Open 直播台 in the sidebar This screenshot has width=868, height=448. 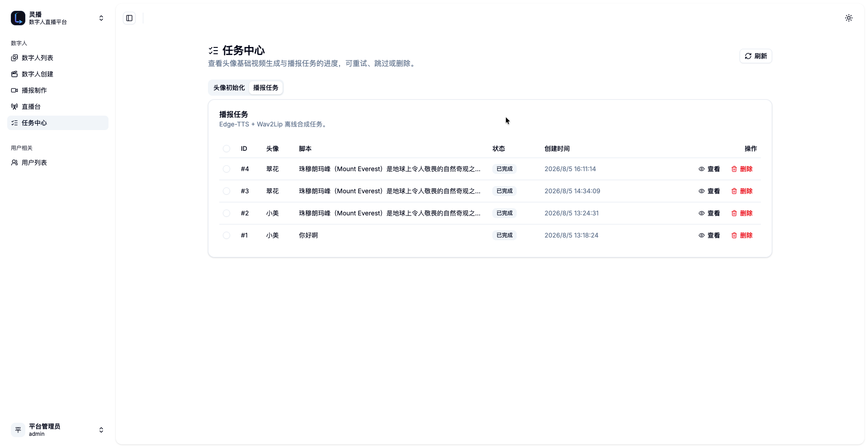click(58, 107)
